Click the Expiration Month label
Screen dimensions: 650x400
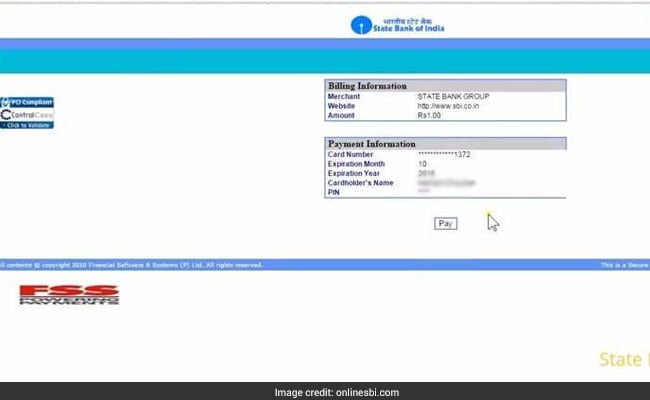[x=356, y=164]
